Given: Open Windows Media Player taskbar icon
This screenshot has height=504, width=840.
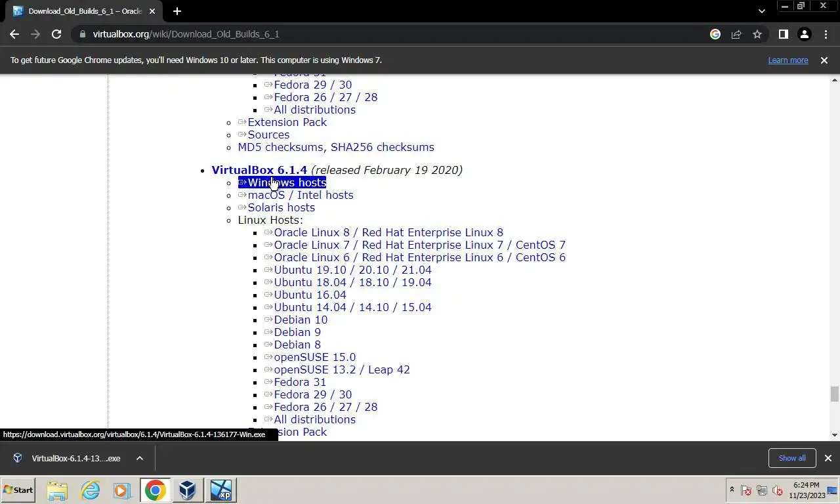Looking at the screenshot, I should pos(122,490).
